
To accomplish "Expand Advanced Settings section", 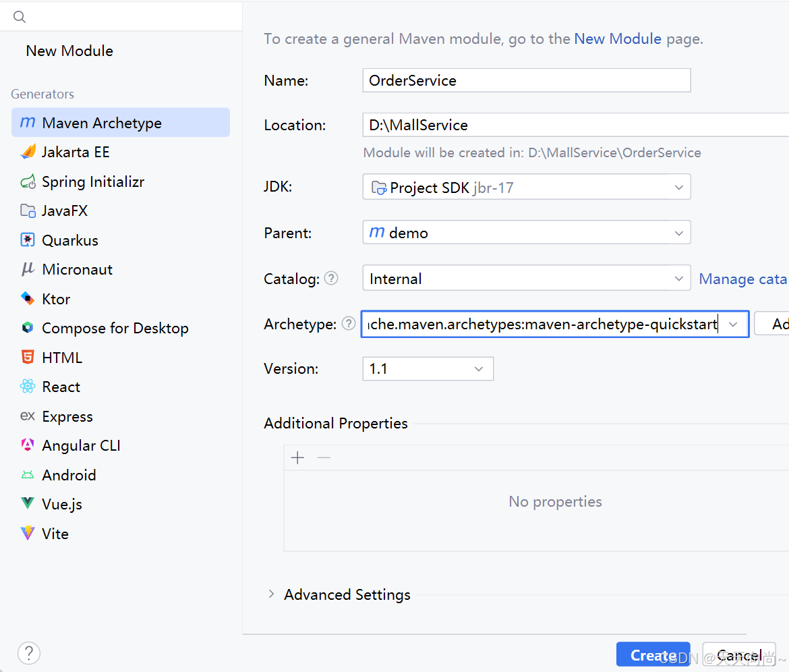I will [271, 594].
